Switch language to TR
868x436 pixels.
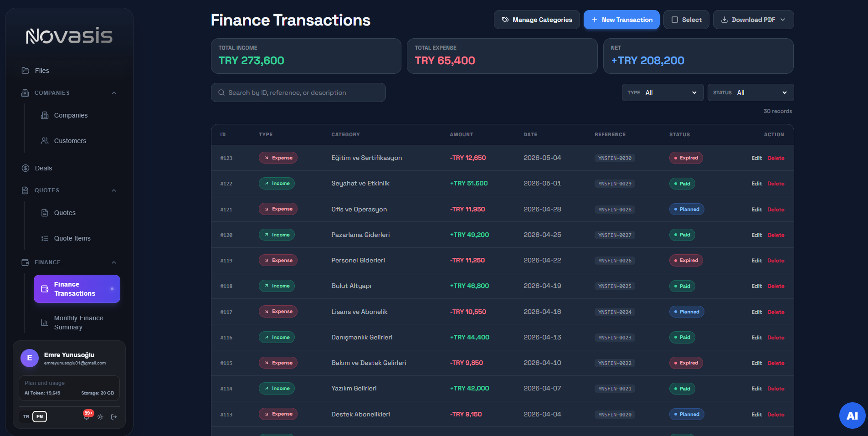tap(26, 416)
